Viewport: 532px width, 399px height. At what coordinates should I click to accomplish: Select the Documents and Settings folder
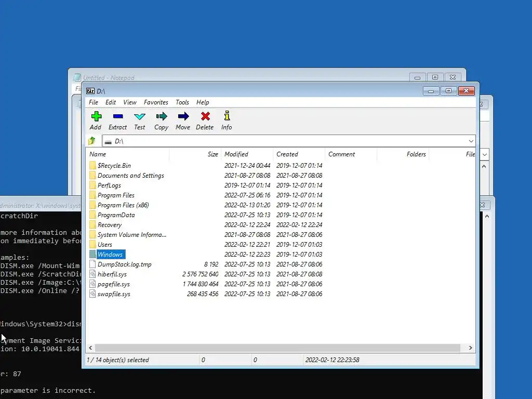(130, 176)
